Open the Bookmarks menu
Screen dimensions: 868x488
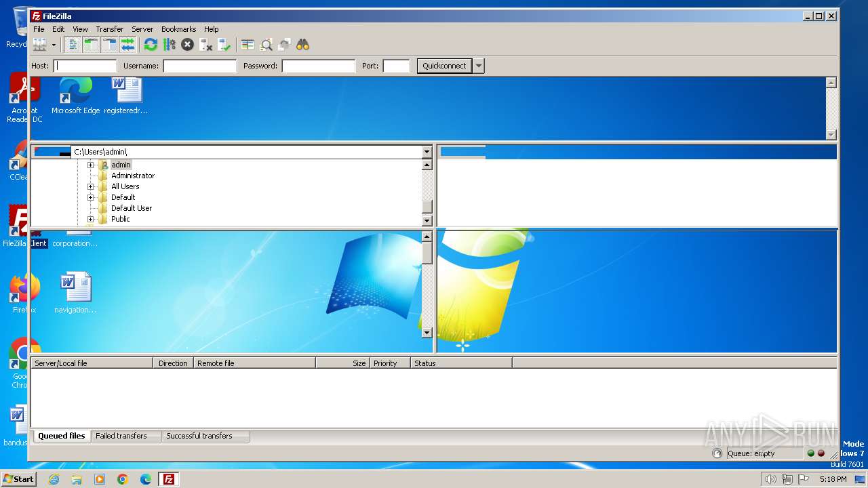click(x=178, y=29)
